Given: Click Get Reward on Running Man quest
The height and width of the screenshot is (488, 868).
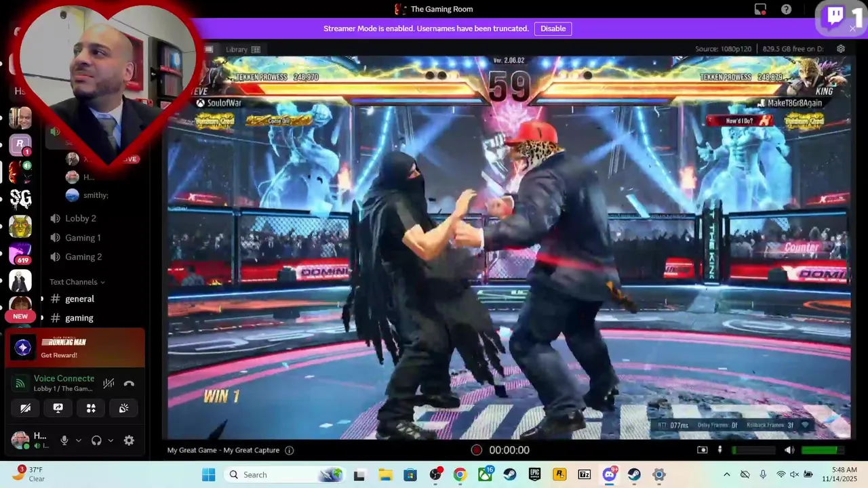Looking at the screenshot, I should pos(59,355).
